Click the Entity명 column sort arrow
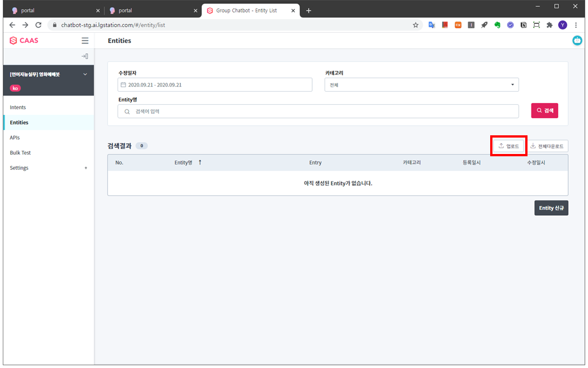This screenshot has height=368, width=588. tap(200, 162)
